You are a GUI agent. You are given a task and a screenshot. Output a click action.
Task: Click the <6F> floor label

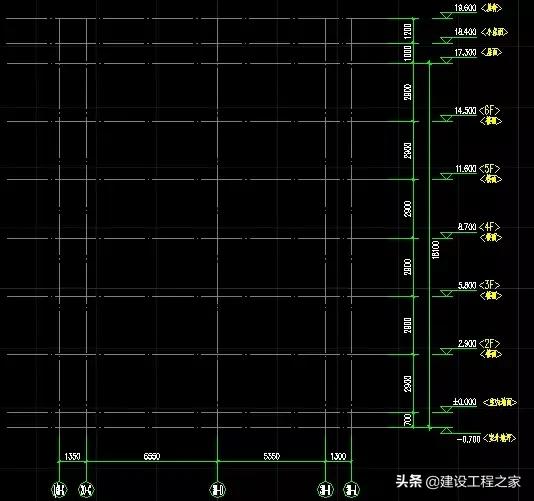pos(489,110)
